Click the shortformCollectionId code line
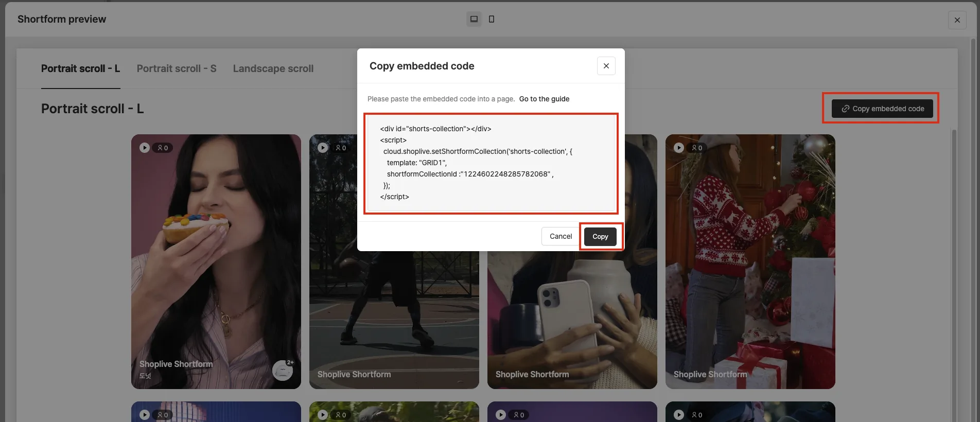 click(x=470, y=174)
